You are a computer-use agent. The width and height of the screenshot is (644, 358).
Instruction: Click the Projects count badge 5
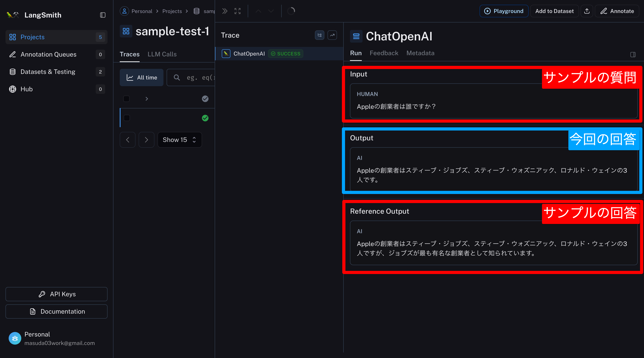pos(100,37)
